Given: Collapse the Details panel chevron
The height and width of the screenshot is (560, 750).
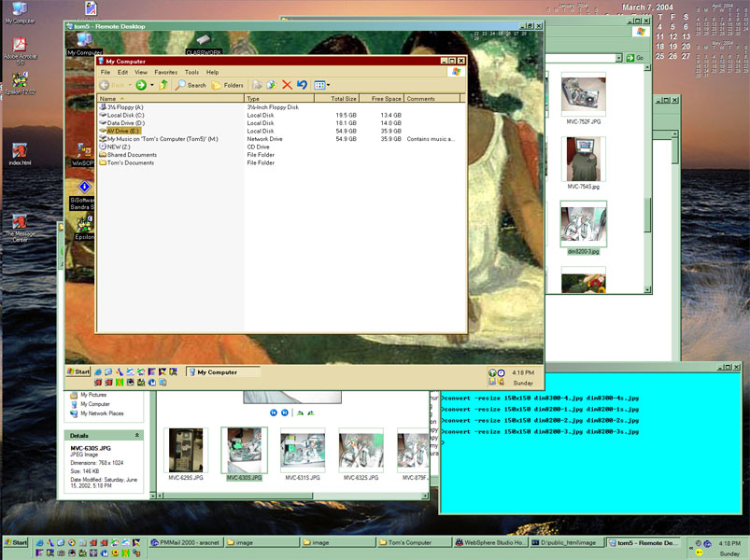Looking at the screenshot, I should click(138, 436).
